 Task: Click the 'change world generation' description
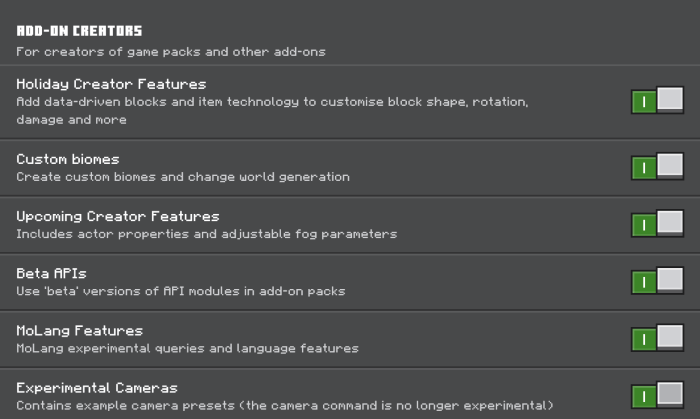183,177
